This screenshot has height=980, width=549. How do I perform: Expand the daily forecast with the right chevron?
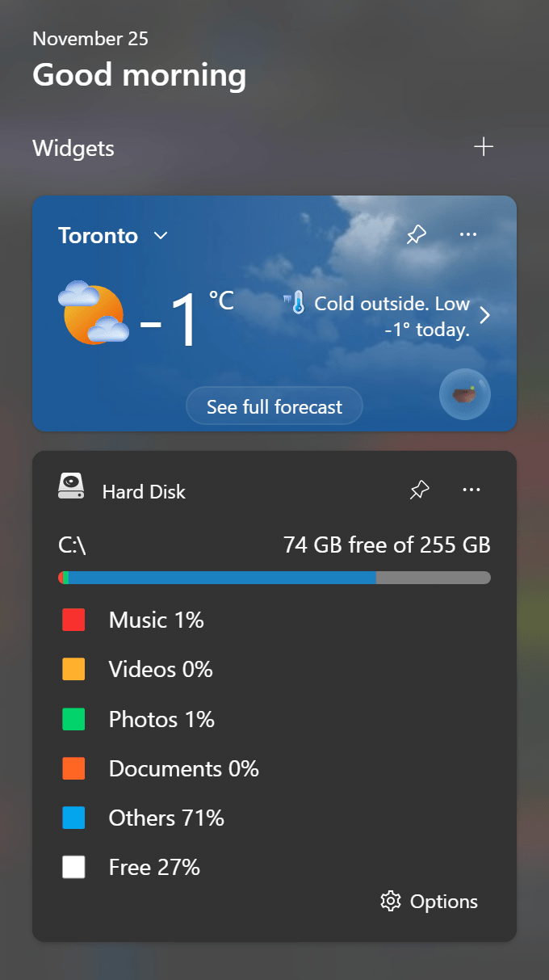click(x=485, y=315)
